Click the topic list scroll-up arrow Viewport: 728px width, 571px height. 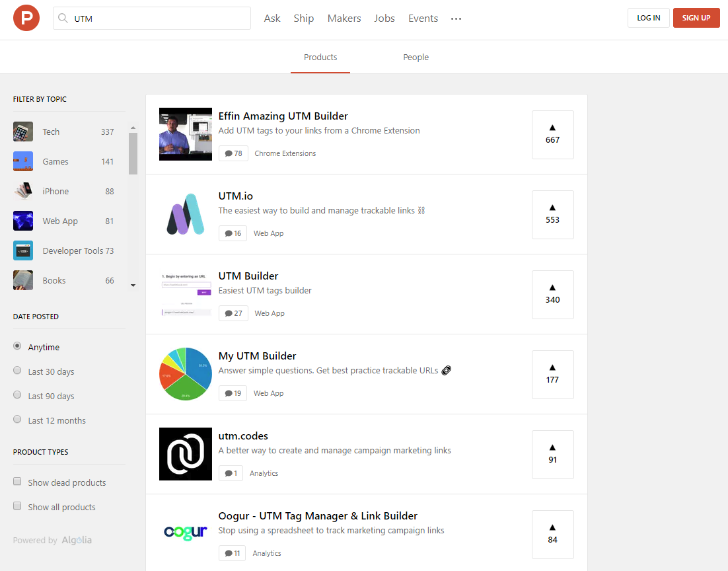133,128
